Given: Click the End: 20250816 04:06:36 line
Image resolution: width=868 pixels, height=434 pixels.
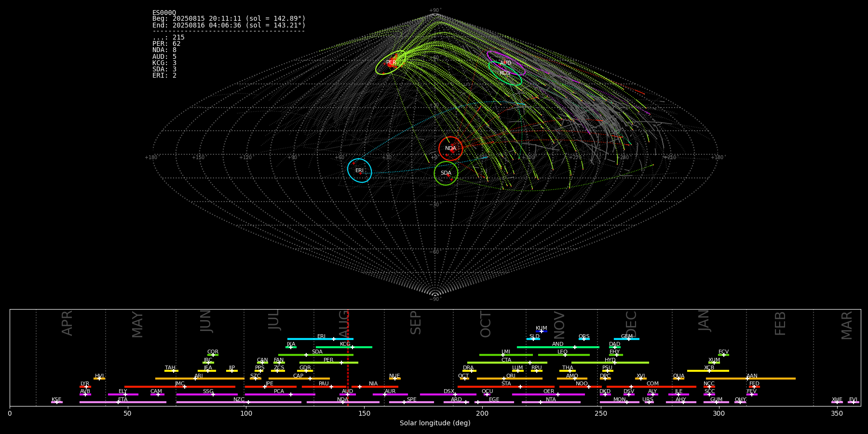Looking at the screenshot, I should click(x=229, y=25).
